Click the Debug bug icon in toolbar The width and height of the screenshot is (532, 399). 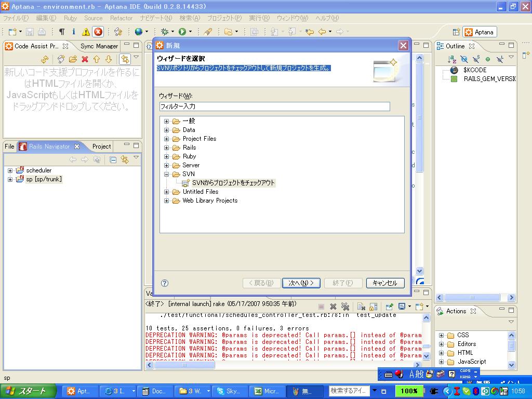[165, 32]
